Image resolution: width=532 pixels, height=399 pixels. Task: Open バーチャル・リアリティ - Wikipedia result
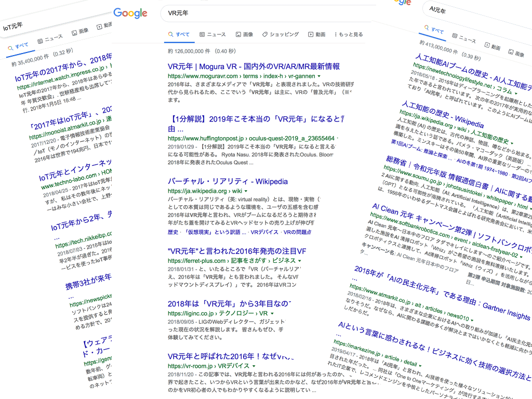click(x=228, y=181)
